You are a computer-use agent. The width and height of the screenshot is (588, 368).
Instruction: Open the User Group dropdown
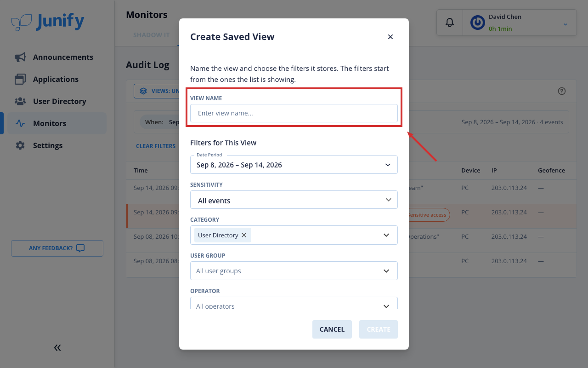coord(294,271)
